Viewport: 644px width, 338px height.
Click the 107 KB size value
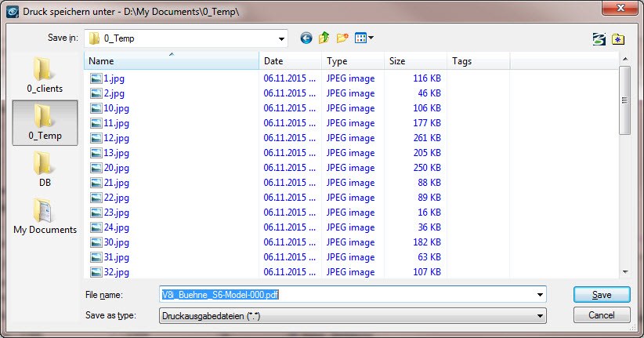(427, 272)
